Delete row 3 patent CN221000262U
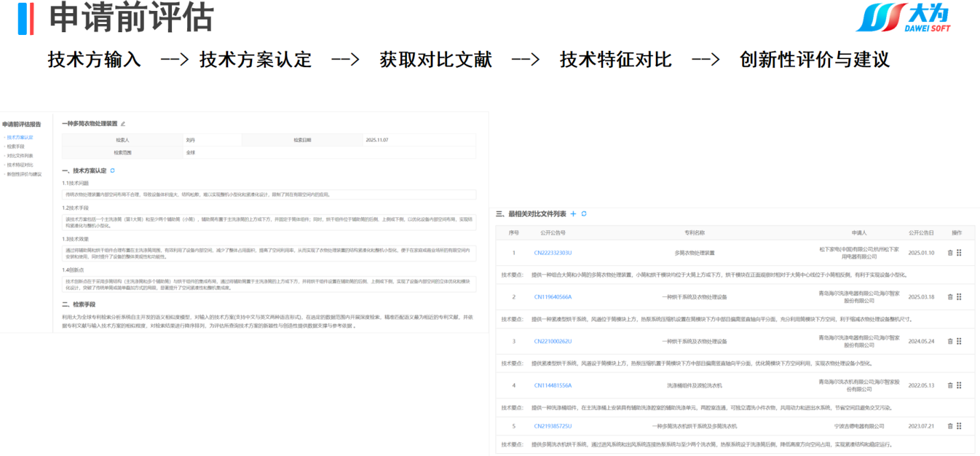 tap(950, 341)
